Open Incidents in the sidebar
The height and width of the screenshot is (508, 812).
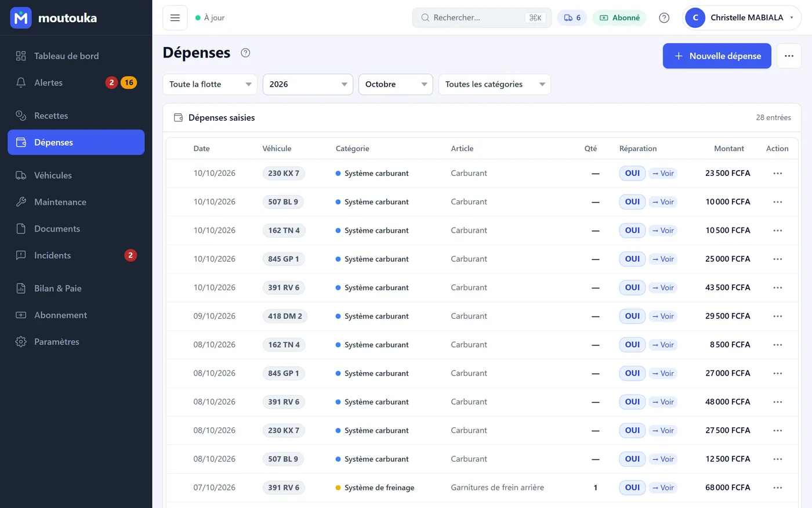[x=76, y=255]
